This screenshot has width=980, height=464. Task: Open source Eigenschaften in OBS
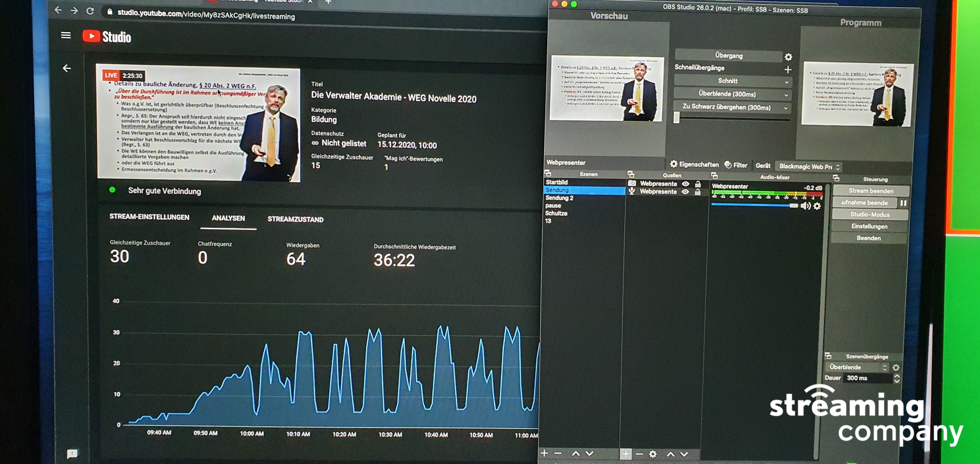(x=694, y=164)
